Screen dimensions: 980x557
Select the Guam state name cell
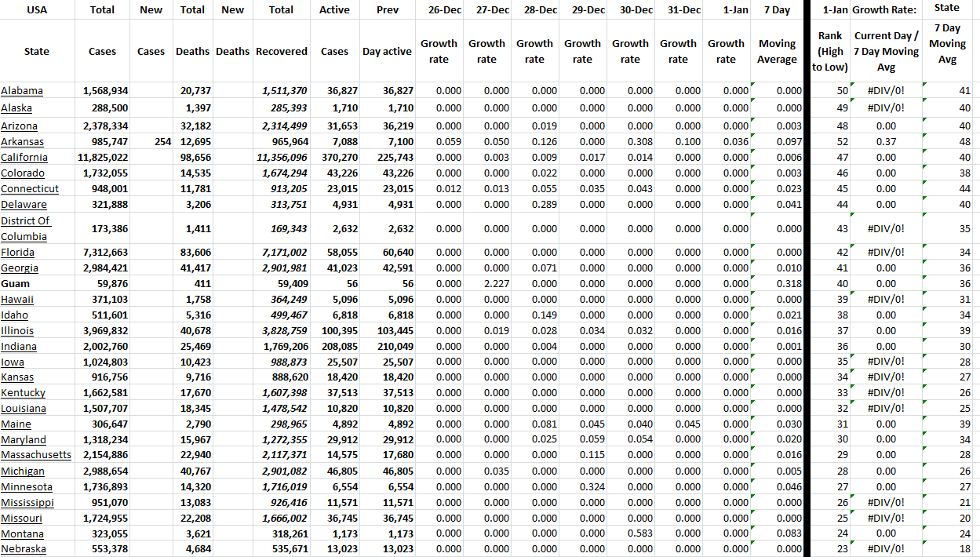pyautogui.click(x=16, y=284)
